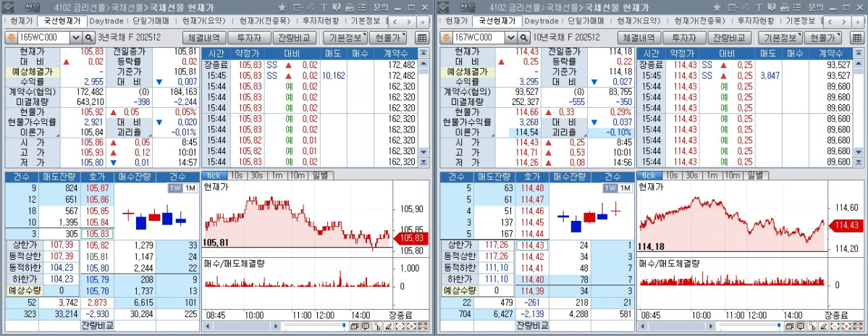Open the help bubble icon in the 10-year bond window
The image size is (868, 336).
coord(772,7)
